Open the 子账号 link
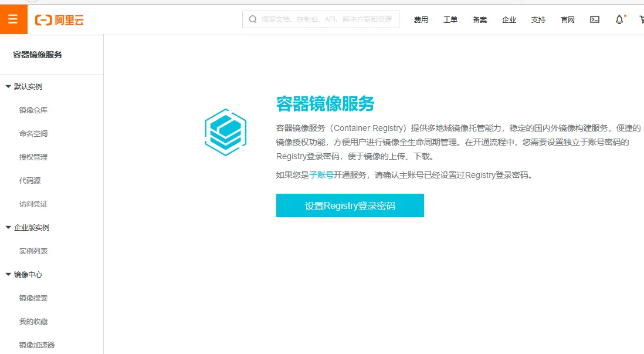The image size is (644, 354). point(321,175)
